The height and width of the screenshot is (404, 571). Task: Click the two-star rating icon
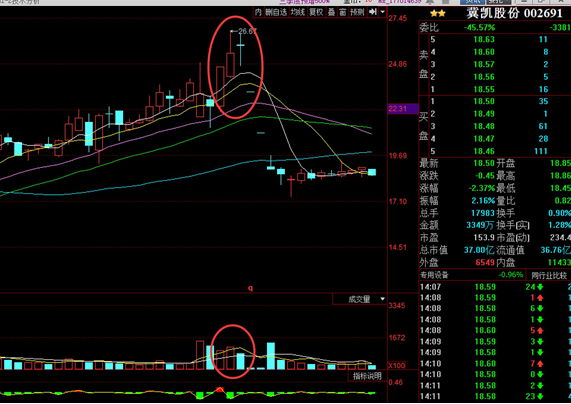[437, 14]
